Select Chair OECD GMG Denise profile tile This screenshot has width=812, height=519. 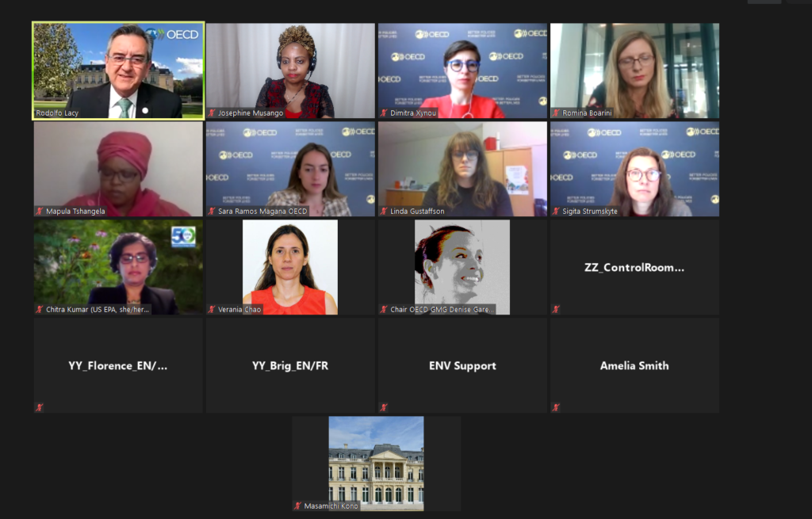click(462, 267)
